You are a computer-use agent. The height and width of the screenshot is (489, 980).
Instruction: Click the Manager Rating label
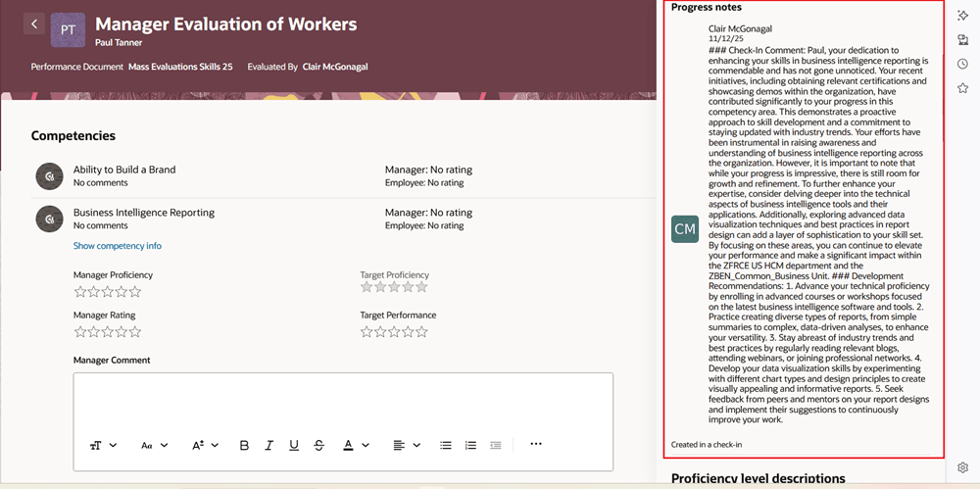point(105,316)
